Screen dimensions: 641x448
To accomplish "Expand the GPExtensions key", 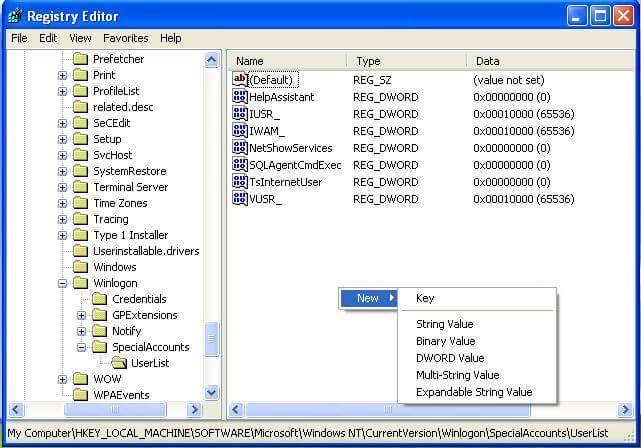I will click(82, 316).
